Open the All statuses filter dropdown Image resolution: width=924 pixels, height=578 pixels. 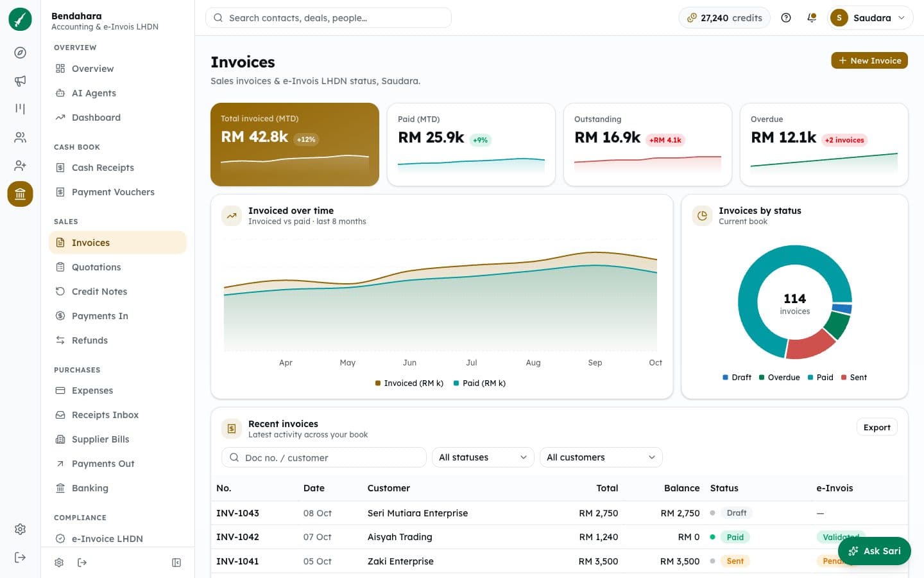tap(483, 457)
